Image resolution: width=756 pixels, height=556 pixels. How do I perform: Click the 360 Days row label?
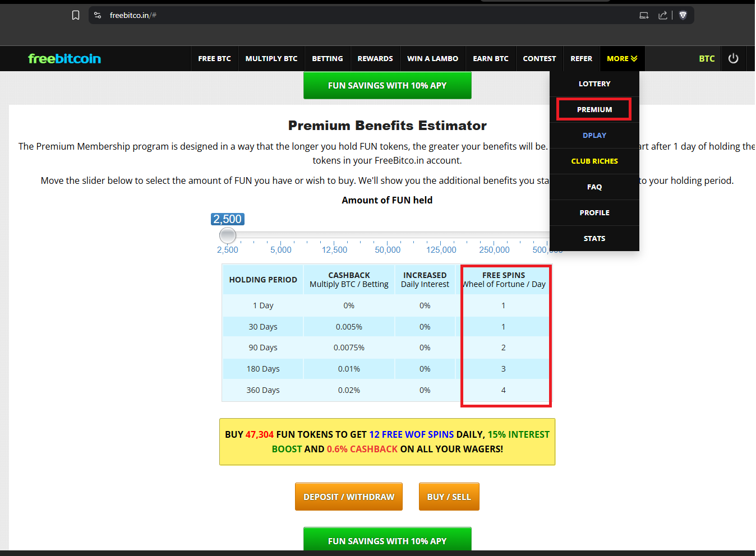[263, 390]
